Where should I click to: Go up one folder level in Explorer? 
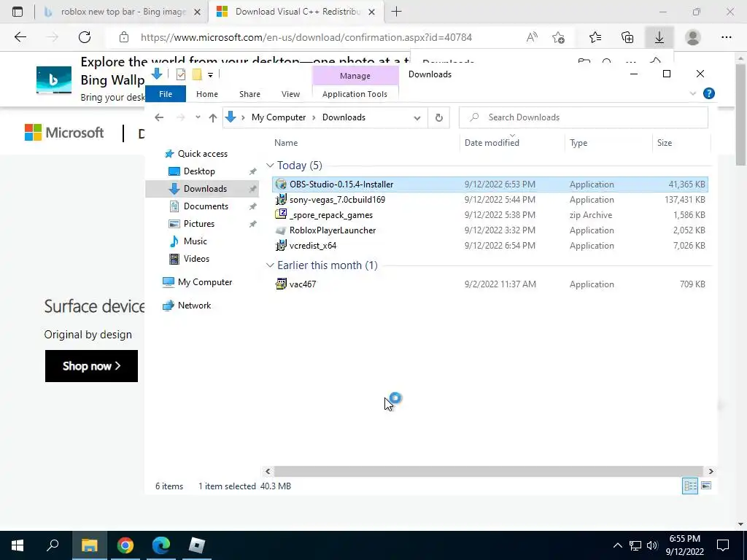pyautogui.click(x=213, y=117)
